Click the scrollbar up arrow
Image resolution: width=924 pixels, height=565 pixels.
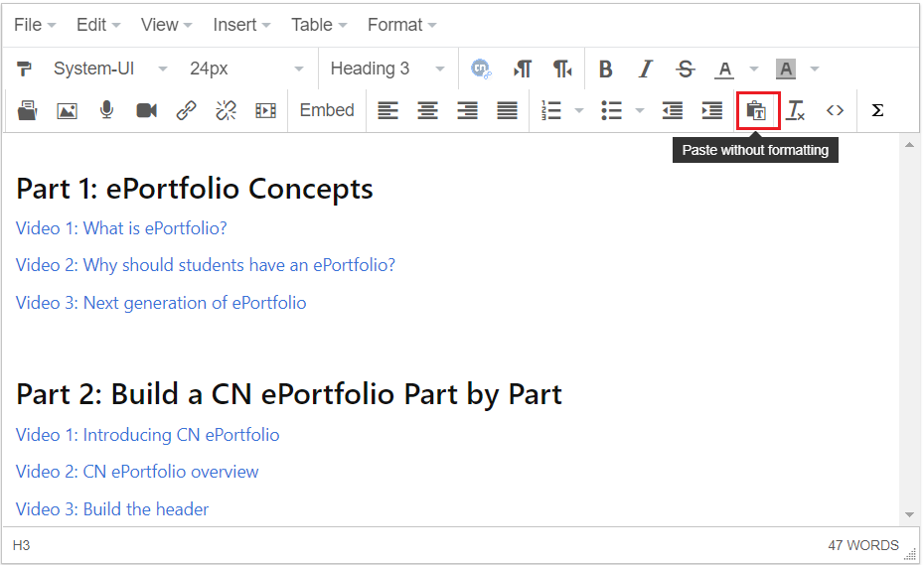pyautogui.click(x=909, y=145)
